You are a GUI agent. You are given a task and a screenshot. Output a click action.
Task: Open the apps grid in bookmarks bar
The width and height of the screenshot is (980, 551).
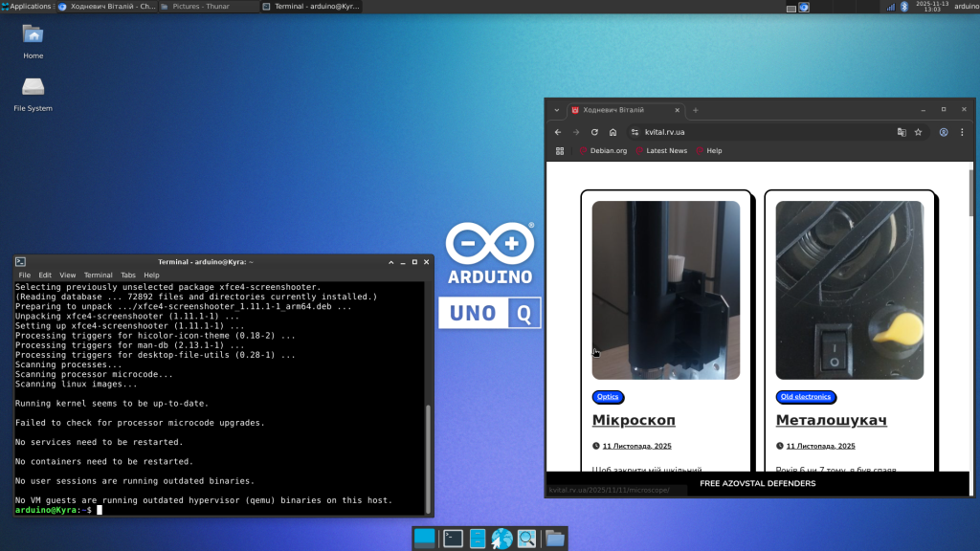tap(560, 150)
